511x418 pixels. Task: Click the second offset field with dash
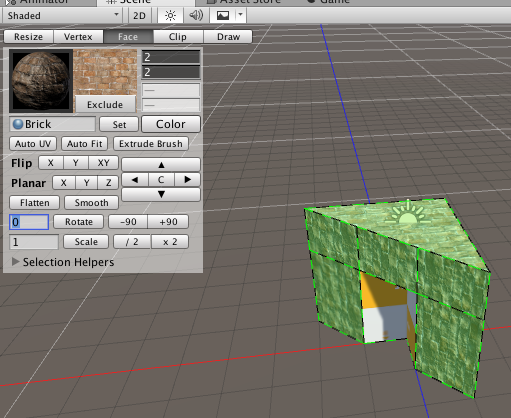point(171,105)
